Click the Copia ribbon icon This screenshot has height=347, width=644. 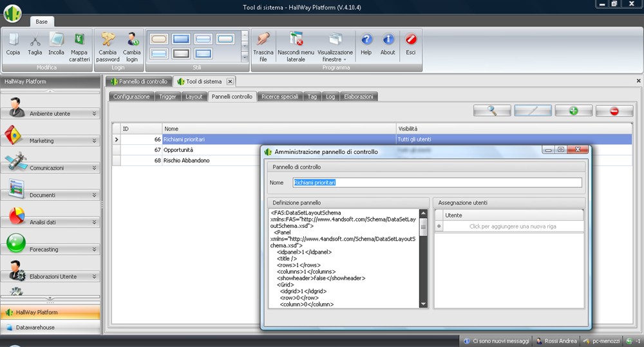click(13, 39)
